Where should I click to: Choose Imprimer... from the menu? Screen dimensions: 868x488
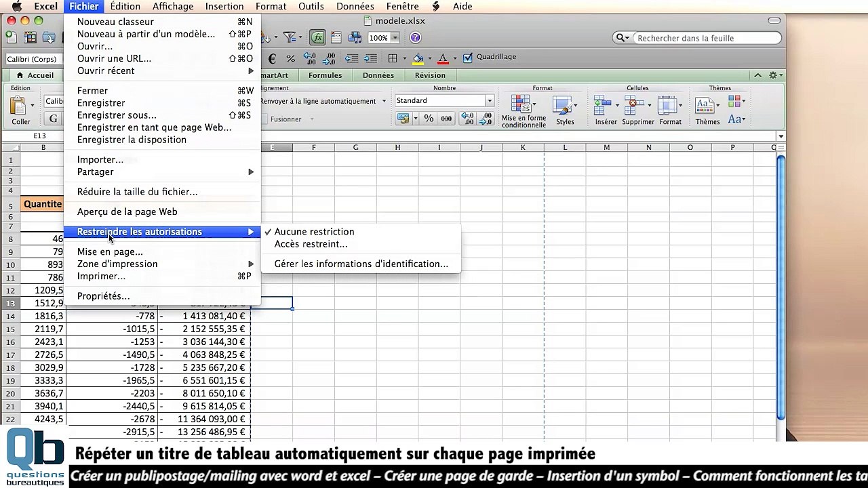pos(163,276)
